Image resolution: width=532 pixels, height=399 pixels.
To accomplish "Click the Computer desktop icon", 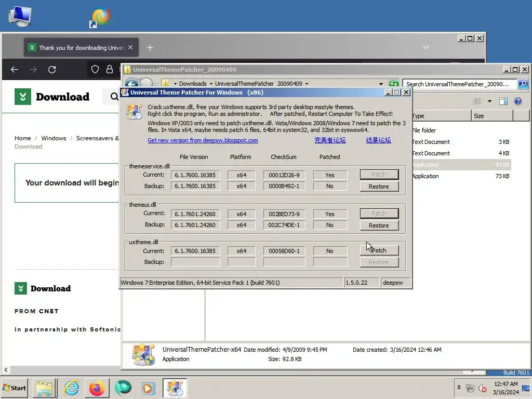I will [20, 16].
